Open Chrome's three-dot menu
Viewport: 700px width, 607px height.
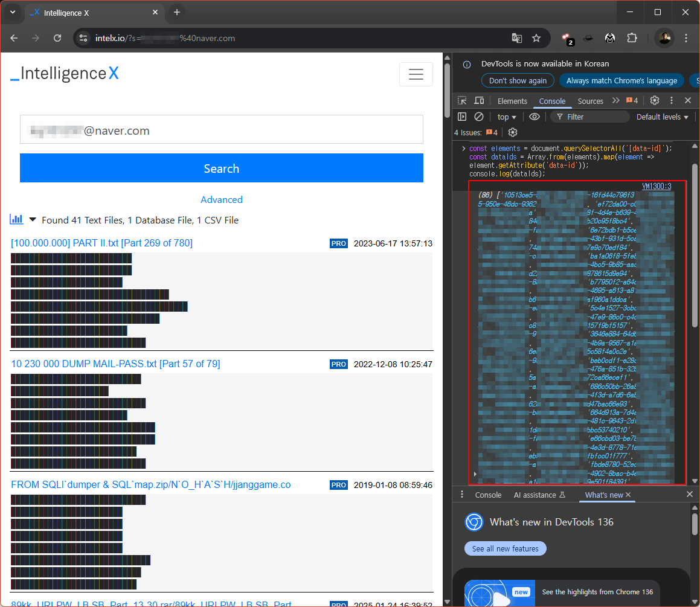(686, 39)
